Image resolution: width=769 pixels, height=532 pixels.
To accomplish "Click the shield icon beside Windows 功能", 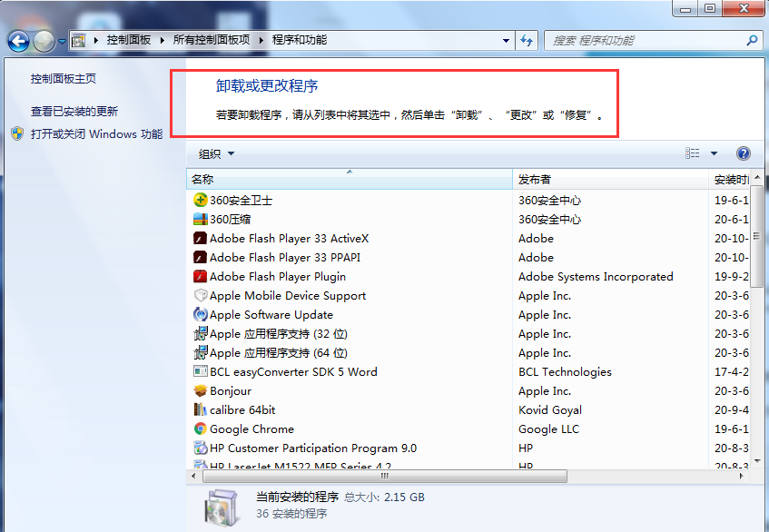I will coord(17,133).
